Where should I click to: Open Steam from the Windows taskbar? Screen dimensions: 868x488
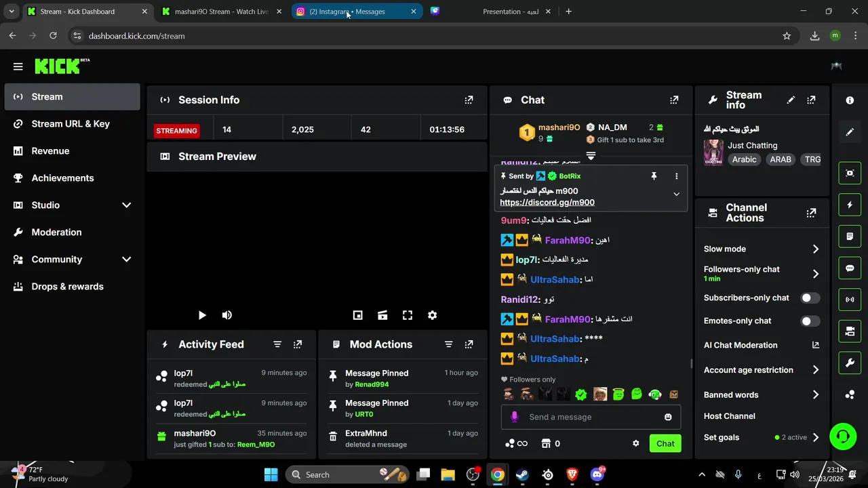(522, 474)
